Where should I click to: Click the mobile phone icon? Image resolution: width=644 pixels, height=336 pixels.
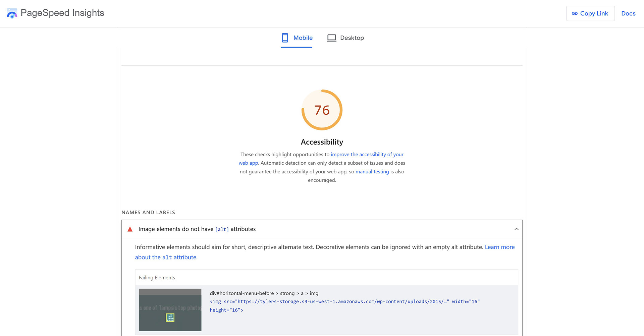pyautogui.click(x=285, y=38)
